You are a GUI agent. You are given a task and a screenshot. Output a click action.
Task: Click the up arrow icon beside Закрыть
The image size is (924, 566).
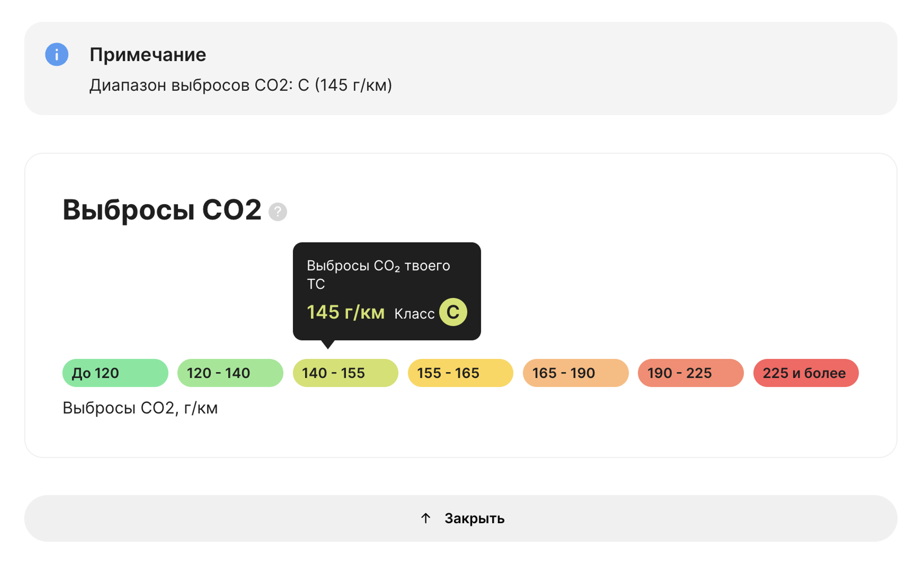tap(425, 518)
